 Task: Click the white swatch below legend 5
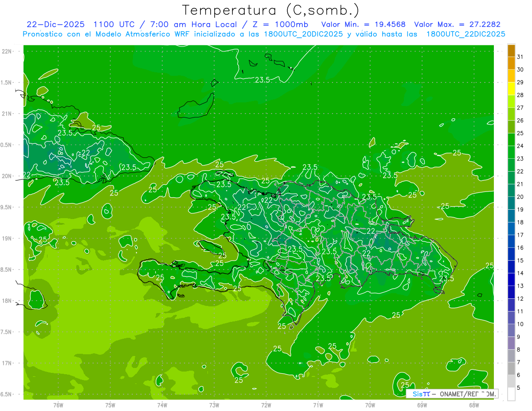click(x=511, y=394)
